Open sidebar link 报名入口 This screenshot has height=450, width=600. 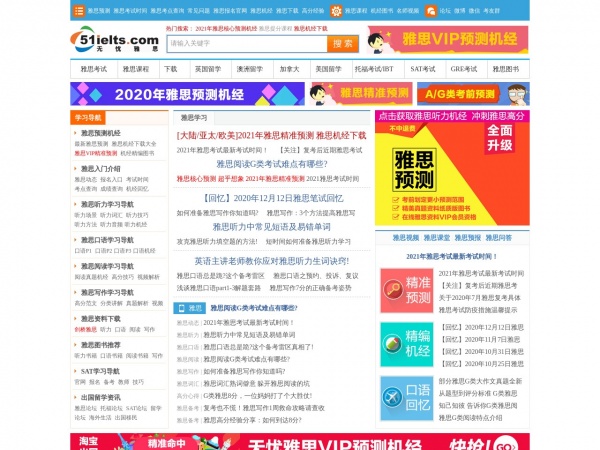coord(111,179)
